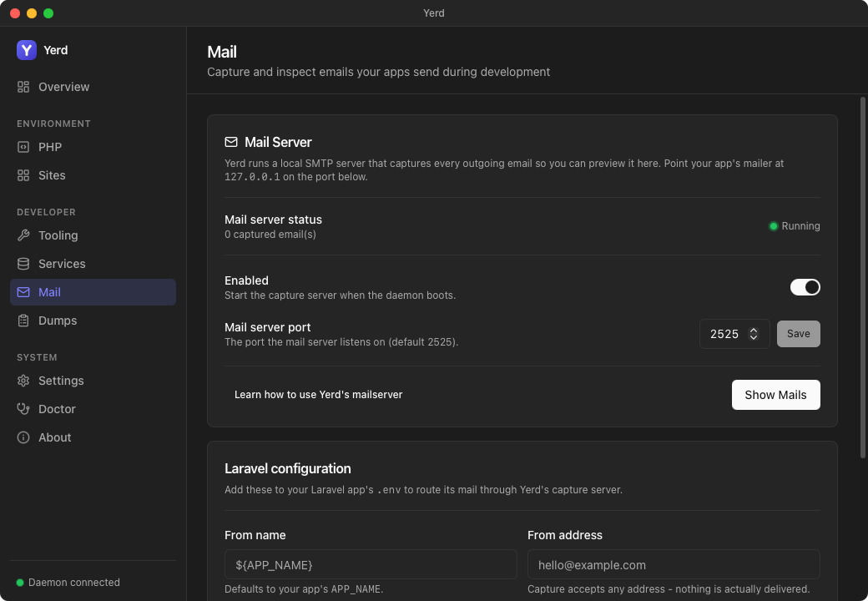Viewport: 868px width, 601px height.
Task: Go to Settings
Action: coord(93,381)
